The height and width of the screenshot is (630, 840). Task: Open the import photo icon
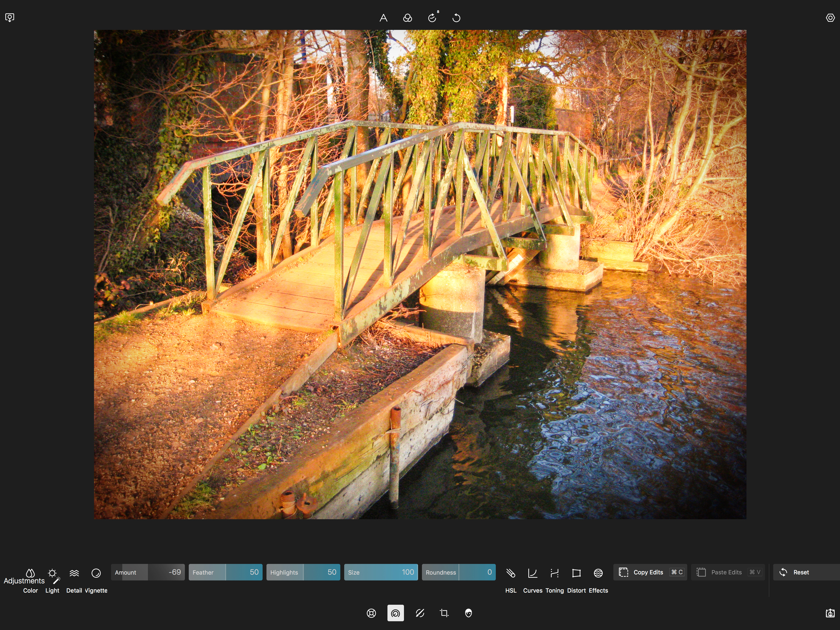pos(10,17)
